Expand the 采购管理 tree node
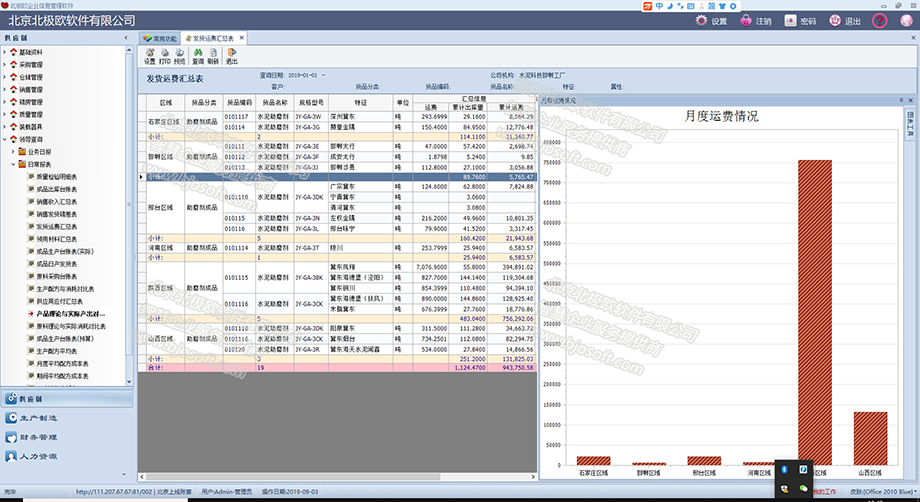Image resolution: width=920 pixels, height=502 pixels. (5, 65)
